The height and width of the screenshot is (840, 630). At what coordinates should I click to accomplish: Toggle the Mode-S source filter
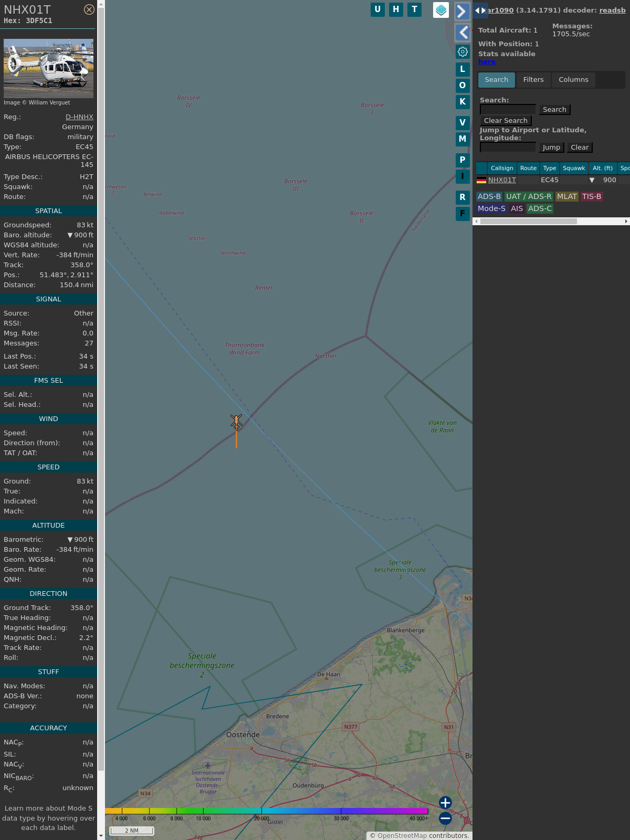[491, 208]
